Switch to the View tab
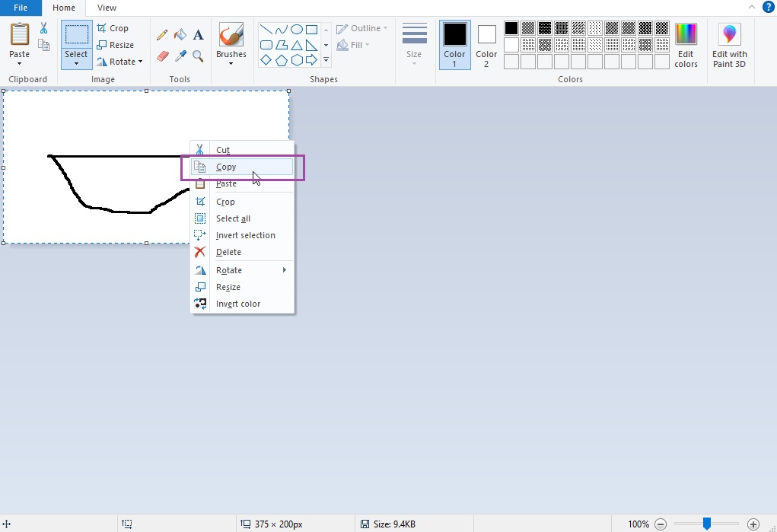The image size is (777, 532). click(106, 8)
